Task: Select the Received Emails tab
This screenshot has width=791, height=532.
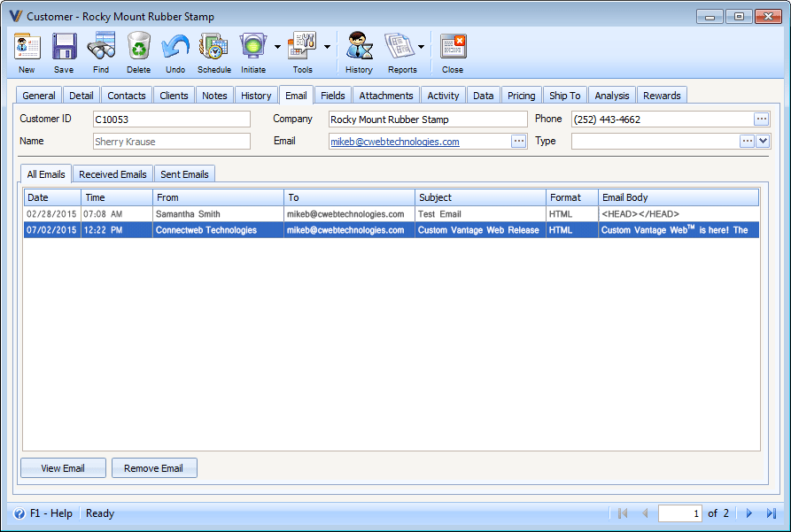Action: point(112,173)
